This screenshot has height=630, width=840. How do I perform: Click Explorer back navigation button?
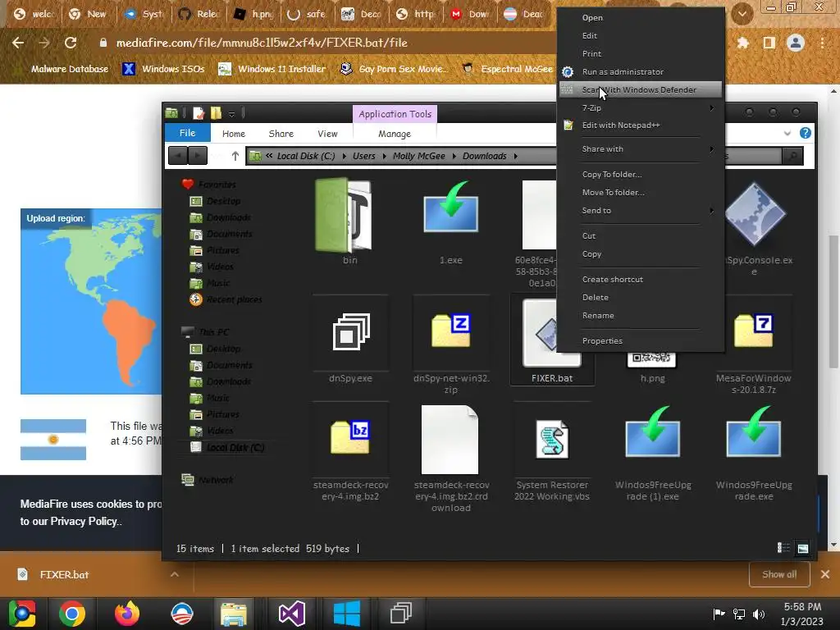click(178, 156)
